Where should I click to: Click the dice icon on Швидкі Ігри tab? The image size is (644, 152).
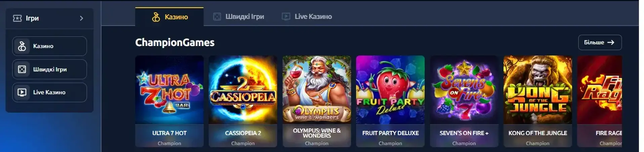point(217,17)
